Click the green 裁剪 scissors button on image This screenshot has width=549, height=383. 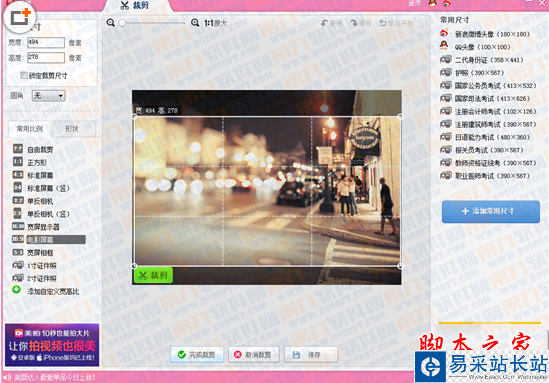coord(153,276)
